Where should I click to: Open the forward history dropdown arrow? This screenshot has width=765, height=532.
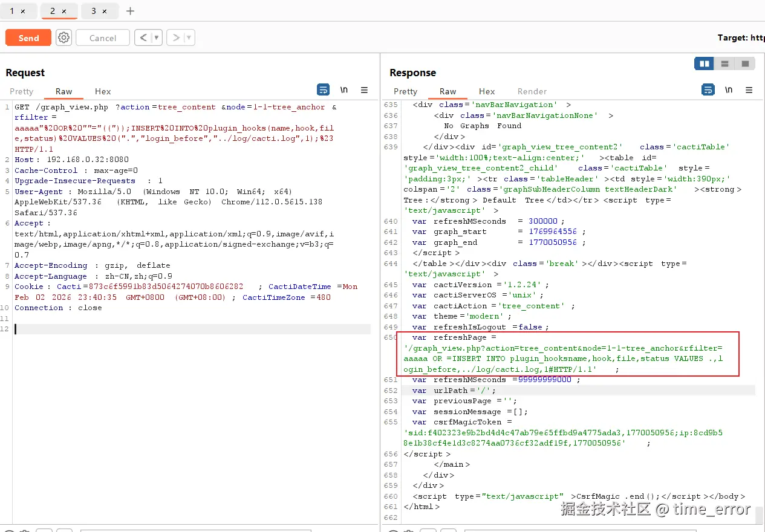[189, 37]
